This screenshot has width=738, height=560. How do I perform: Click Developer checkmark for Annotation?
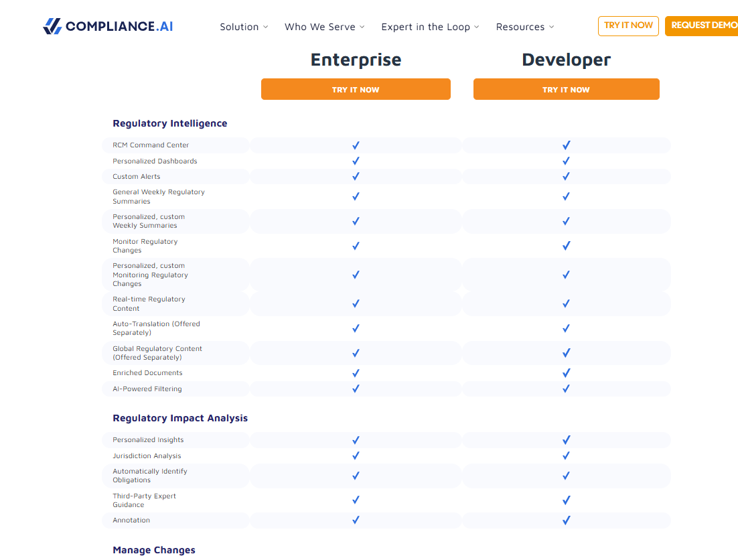566,520
